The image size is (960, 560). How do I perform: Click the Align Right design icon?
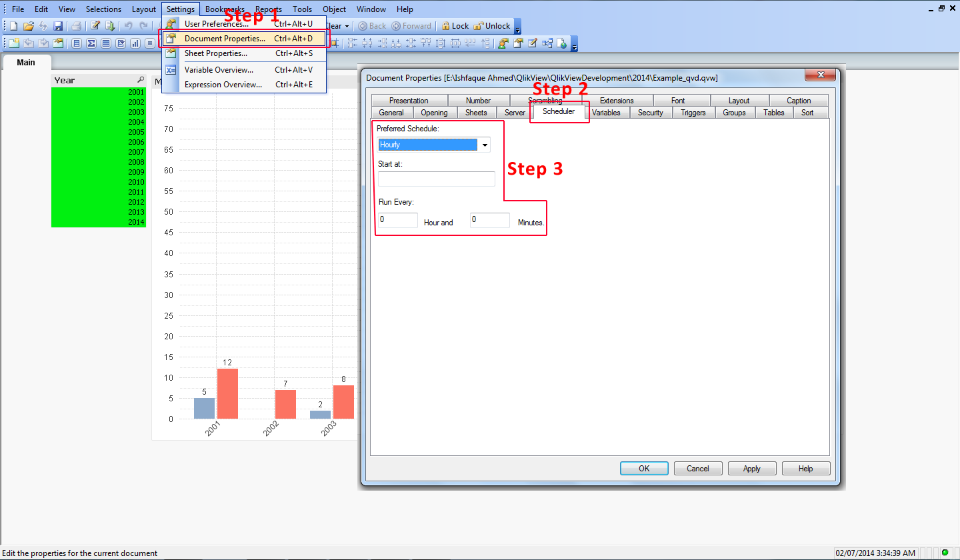click(x=382, y=43)
